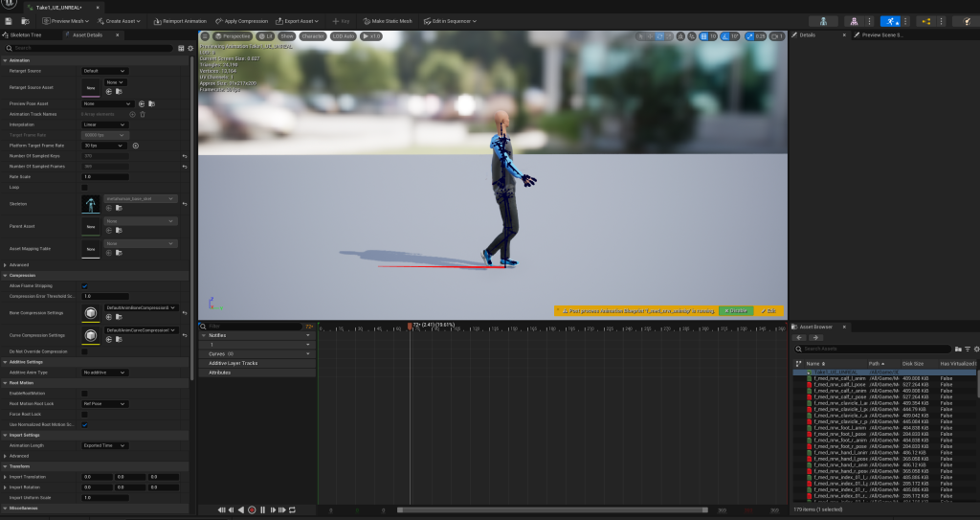Open the Skeleton editor mode icon

[823, 21]
